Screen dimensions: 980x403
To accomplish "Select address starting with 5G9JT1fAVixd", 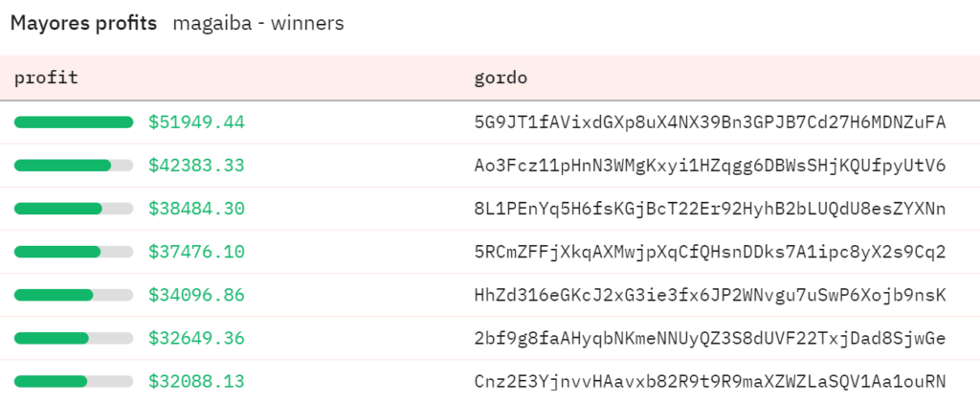I will tap(710, 123).
